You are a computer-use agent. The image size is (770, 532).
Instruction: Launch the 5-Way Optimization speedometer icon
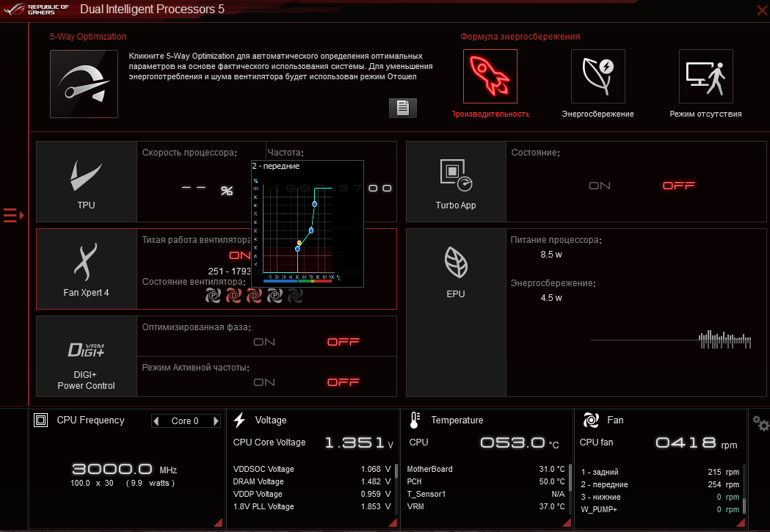coord(84,84)
